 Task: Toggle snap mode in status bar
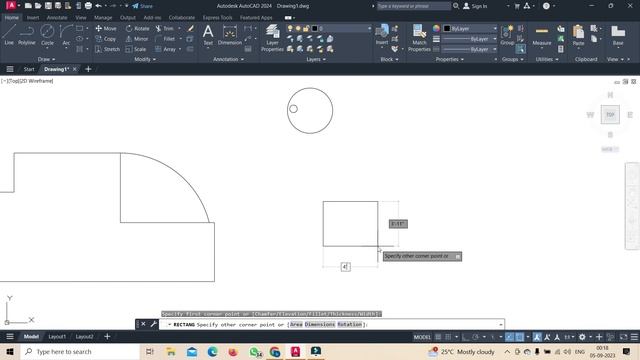[448, 337]
